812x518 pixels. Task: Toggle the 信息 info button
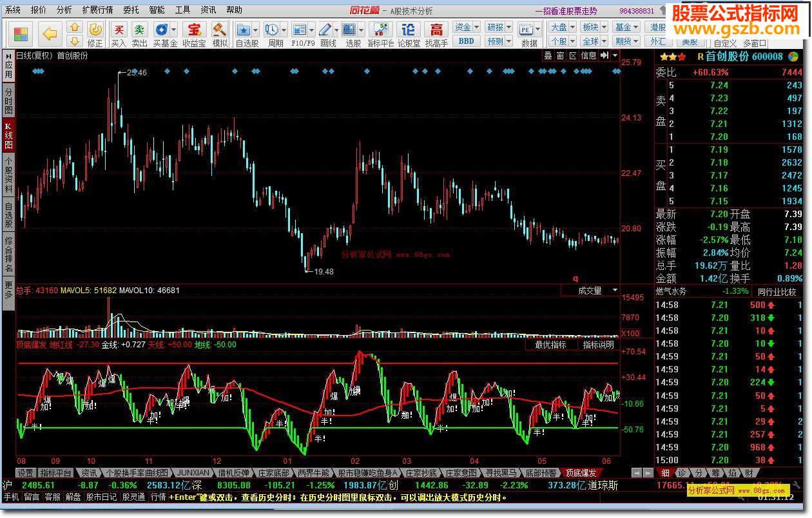pyautogui.click(x=589, y=55)
